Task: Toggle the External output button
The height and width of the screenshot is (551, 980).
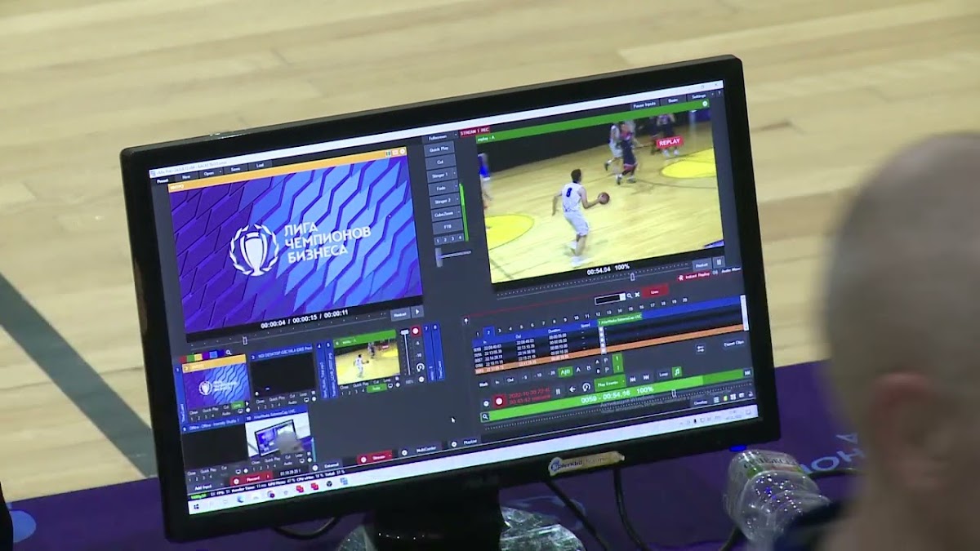Action: coord(332,465)
